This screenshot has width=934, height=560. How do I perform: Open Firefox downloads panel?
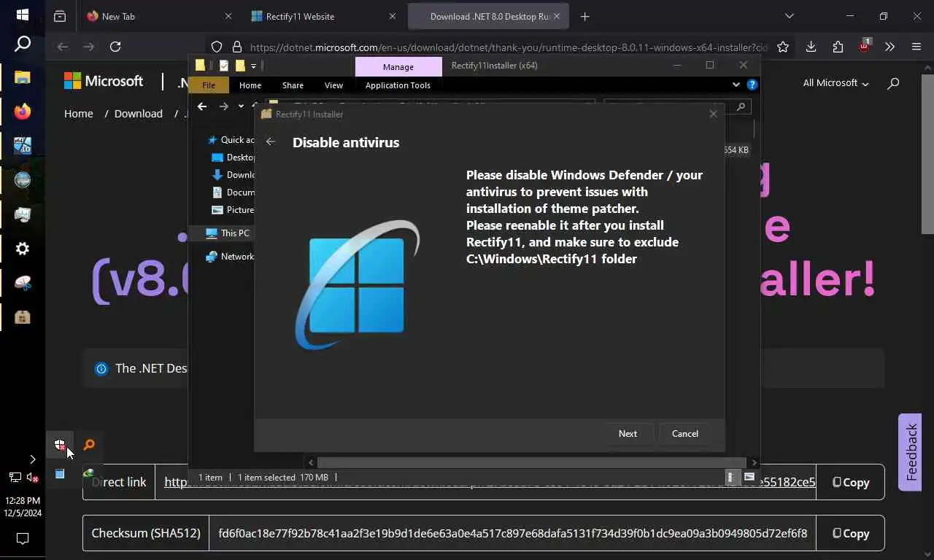click(811, 47)
